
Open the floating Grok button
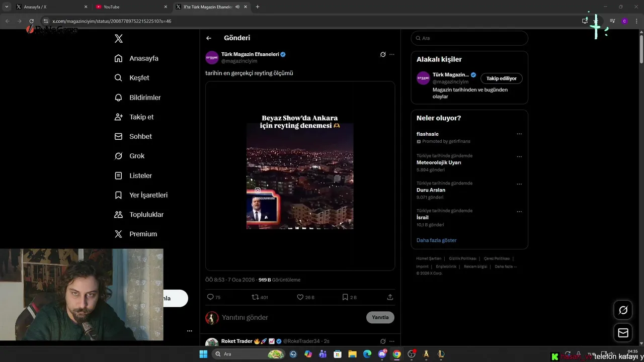point(623,310)
